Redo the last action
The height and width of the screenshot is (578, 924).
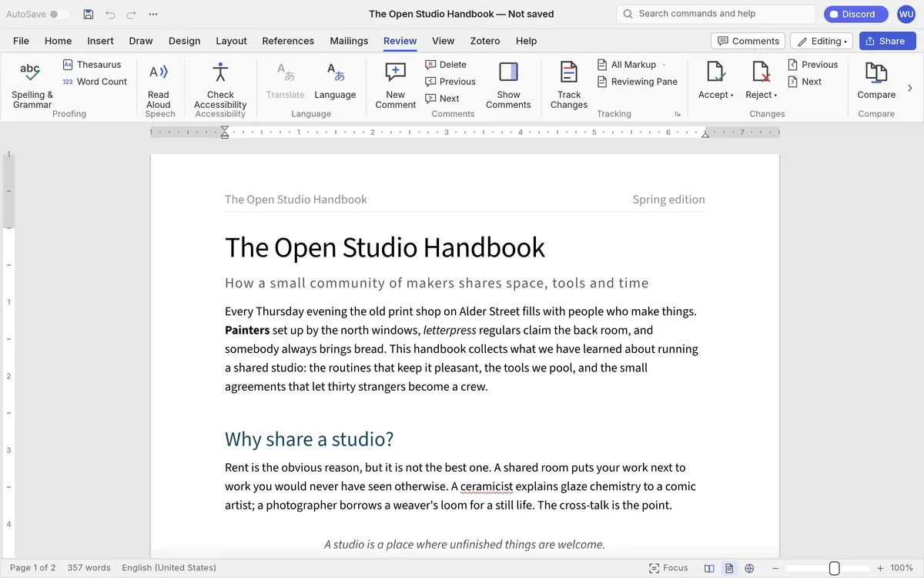pyautogui.click(x=131, y=14)
